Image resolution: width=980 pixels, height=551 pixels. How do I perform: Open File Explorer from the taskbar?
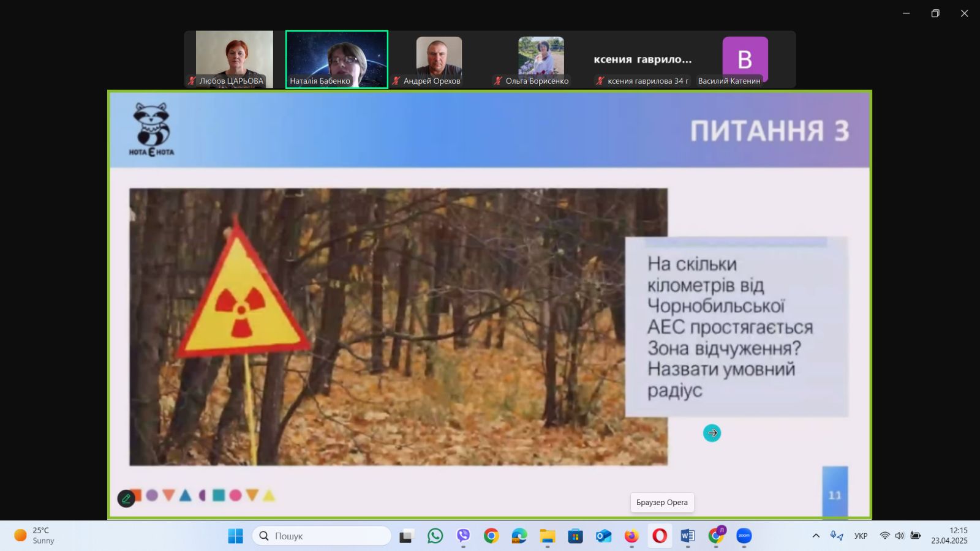point(547,536)
